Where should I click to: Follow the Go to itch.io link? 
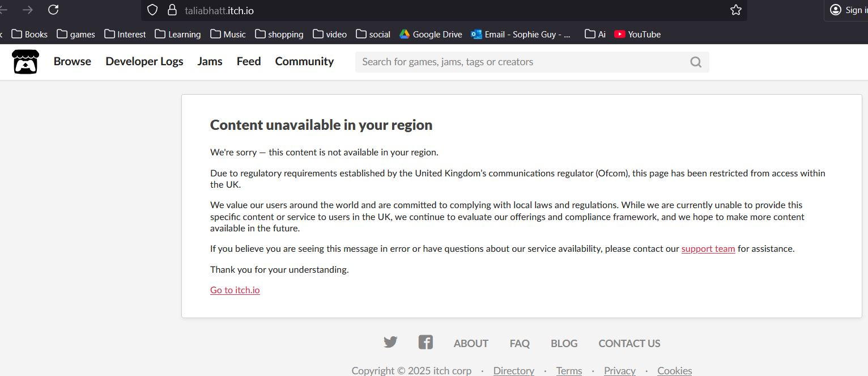(235, 290)
